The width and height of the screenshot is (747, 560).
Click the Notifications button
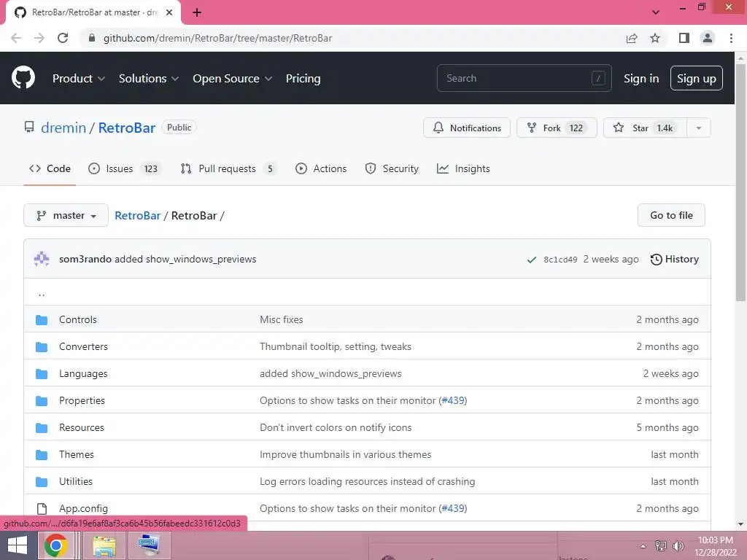coord(466,128)
